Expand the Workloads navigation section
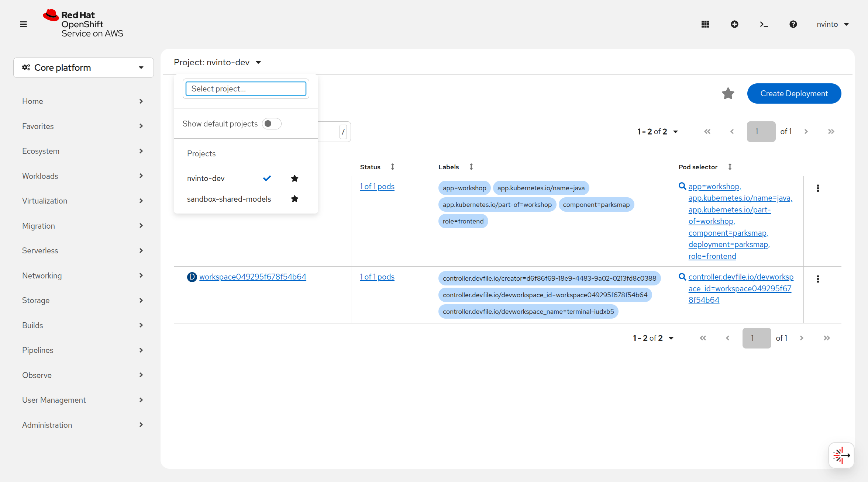This screenshot has height=482, width=868. pos(83,176)
